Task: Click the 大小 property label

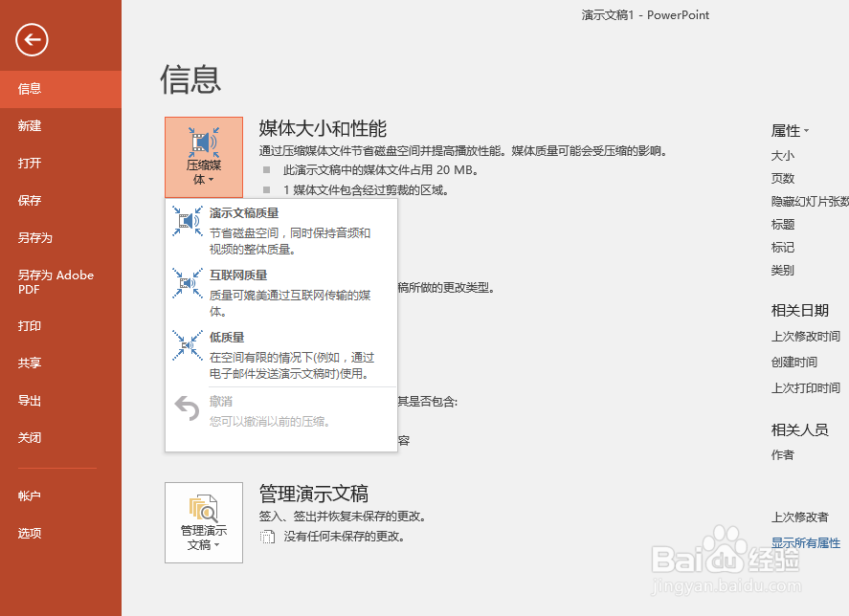Action: coord(782,156)
